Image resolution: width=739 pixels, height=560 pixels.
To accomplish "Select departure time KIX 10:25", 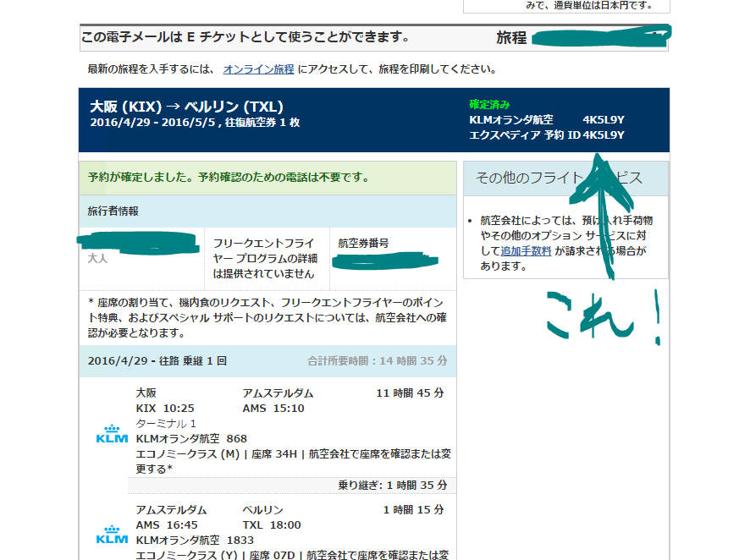I will [x=165, y=409].
